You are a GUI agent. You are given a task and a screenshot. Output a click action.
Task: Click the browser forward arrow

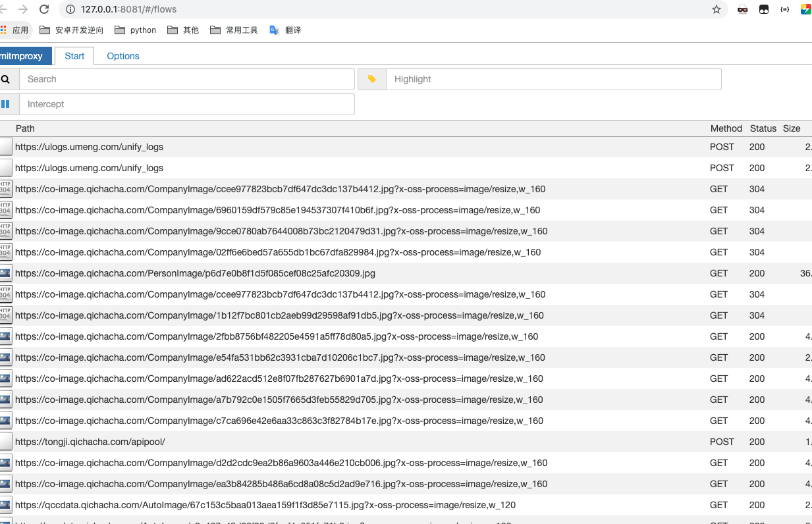click(23, 9)
